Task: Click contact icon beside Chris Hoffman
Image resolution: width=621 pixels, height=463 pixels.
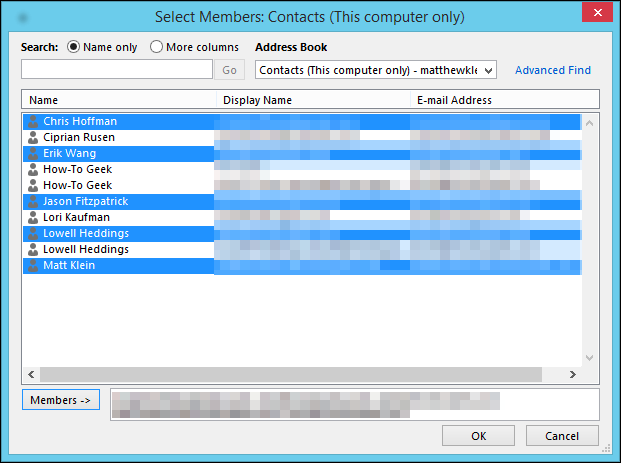Action: 33,121
